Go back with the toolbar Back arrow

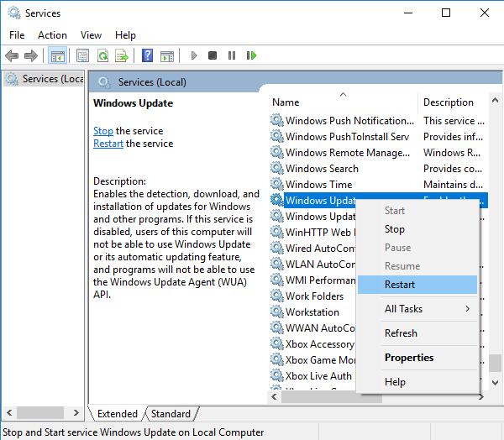click(x=12, y=56)
